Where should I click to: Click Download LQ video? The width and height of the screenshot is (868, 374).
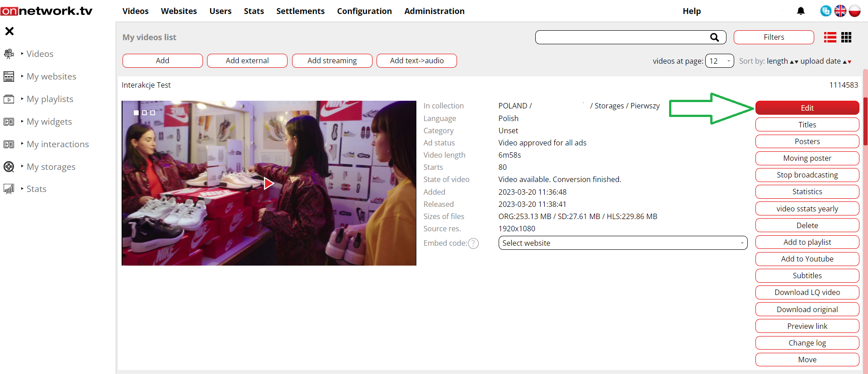pyautogui.click(x=807, y=292)
